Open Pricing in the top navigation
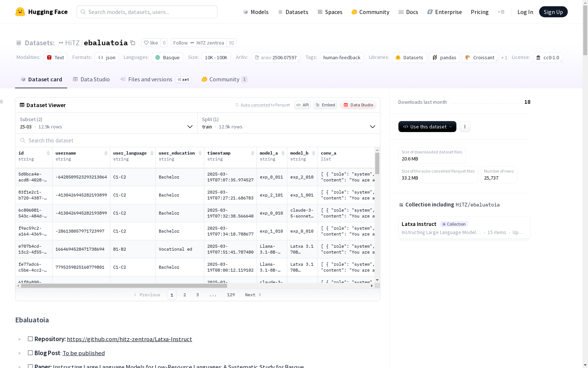Screen dimensions: 588x368 pos(480,12)
